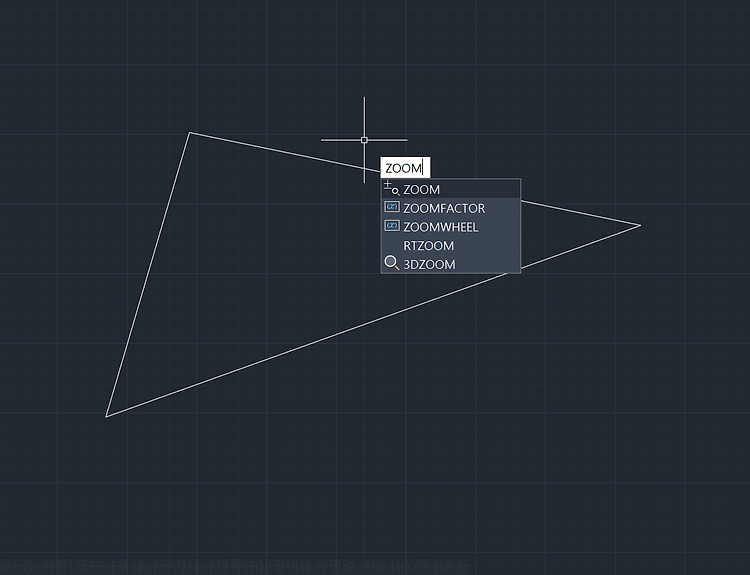Screen dimensions: 750x575
Task: Click the zoom magnifier icon beside ZOOM
Action: [391, 188]
